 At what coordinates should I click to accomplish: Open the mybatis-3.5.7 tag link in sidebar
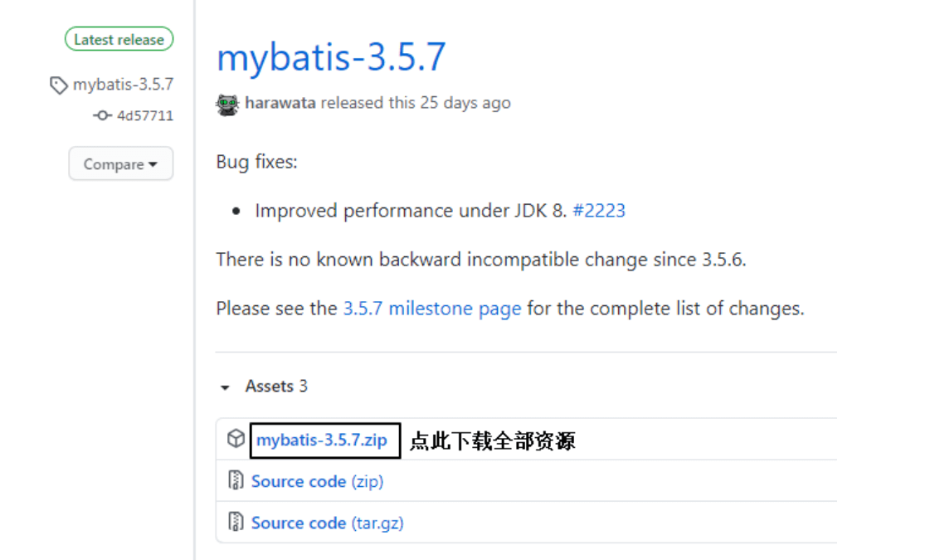coord(123,85)
